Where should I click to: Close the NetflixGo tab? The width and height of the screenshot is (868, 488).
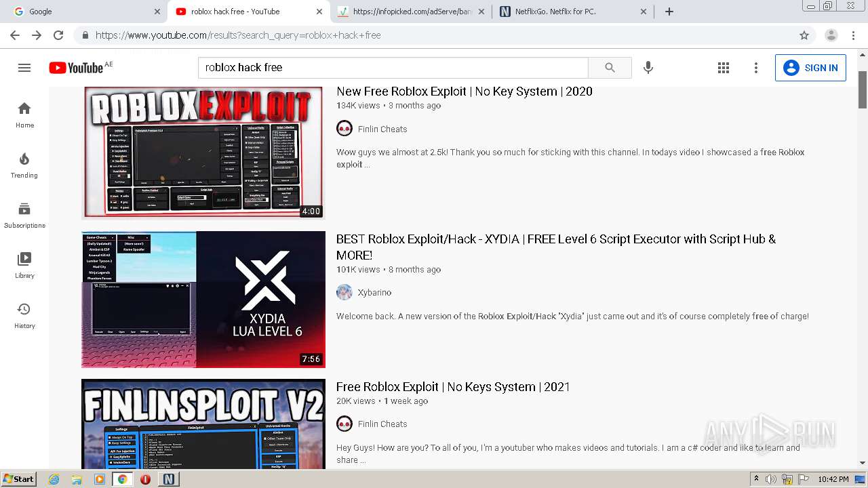pyautogui.click(x=644, y=12)
